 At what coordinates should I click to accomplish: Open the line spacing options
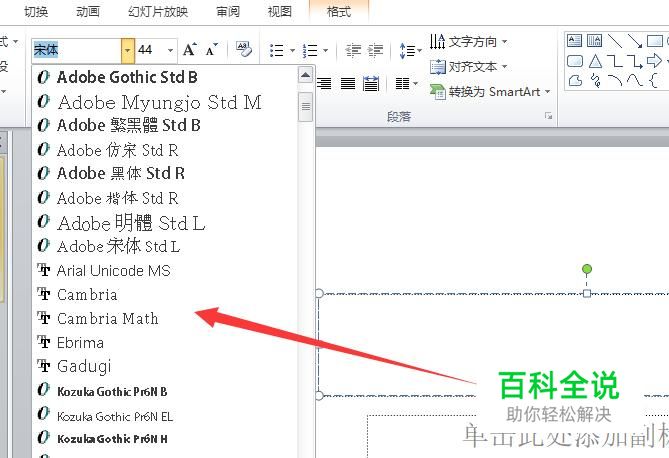click(410, 50)
